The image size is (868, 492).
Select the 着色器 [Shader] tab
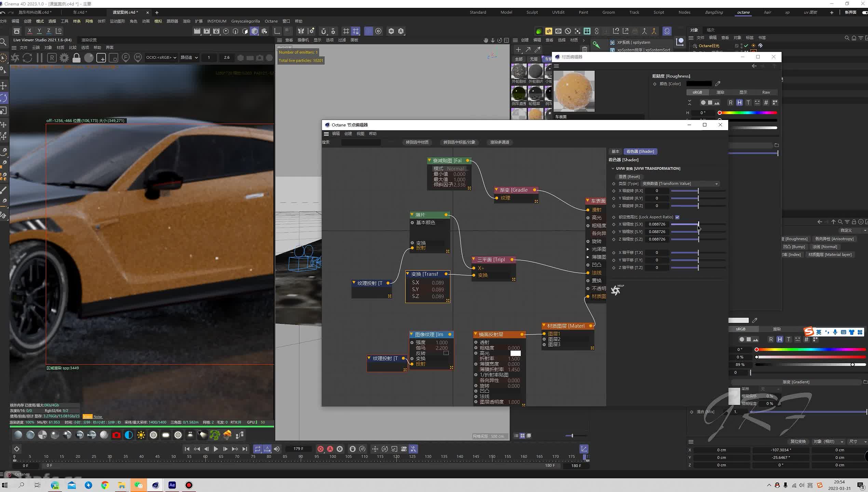point(640,151)
